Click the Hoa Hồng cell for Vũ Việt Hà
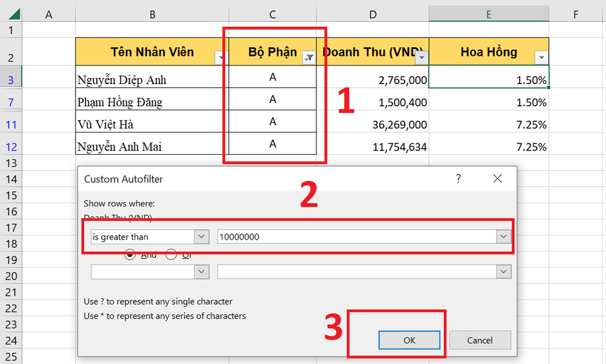 [489, 122]
